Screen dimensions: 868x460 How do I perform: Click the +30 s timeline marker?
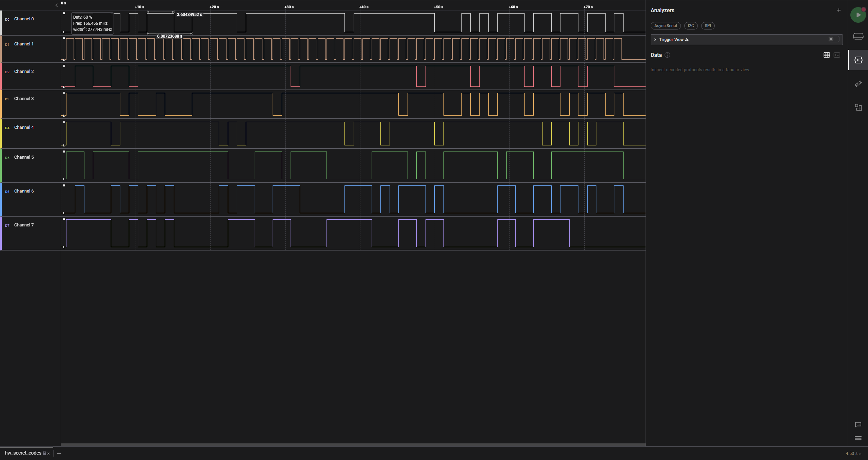click(x=289, y=7)
